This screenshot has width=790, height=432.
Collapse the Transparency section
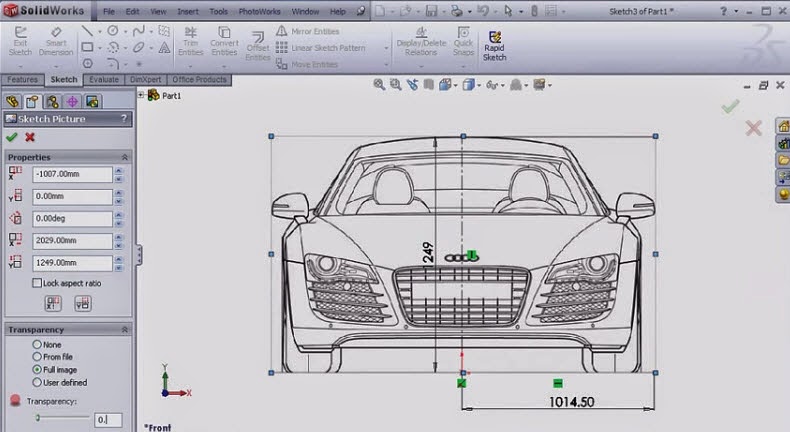tap(124, 330)
